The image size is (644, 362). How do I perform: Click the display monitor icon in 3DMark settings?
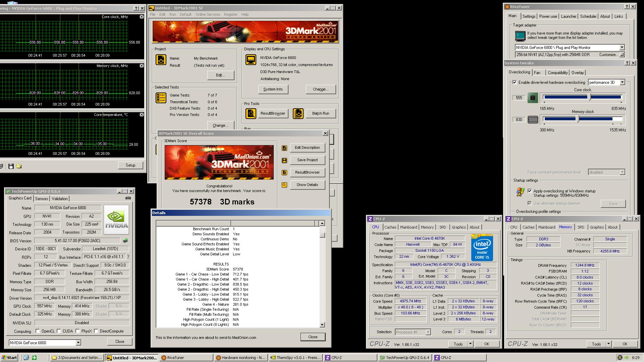[251, 60]
